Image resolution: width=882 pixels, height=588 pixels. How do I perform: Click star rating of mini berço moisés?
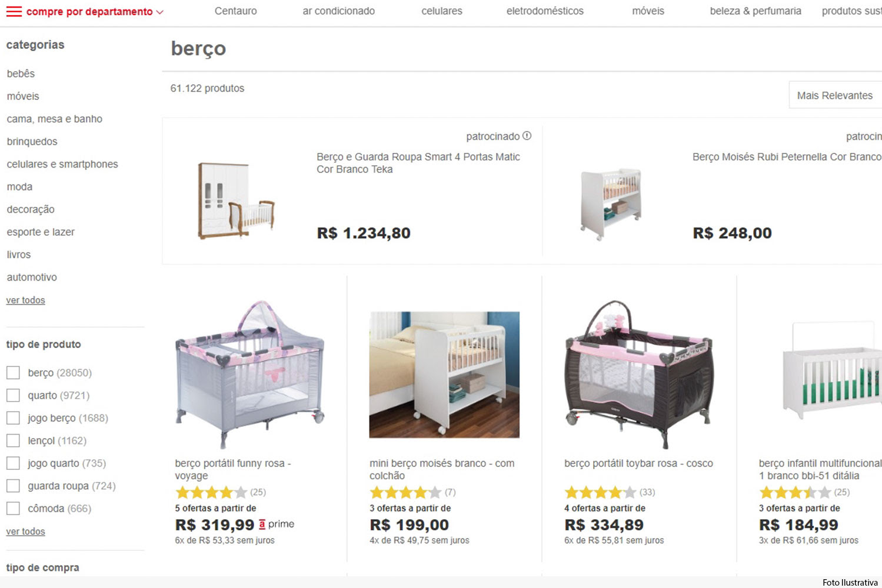point(405,492)
